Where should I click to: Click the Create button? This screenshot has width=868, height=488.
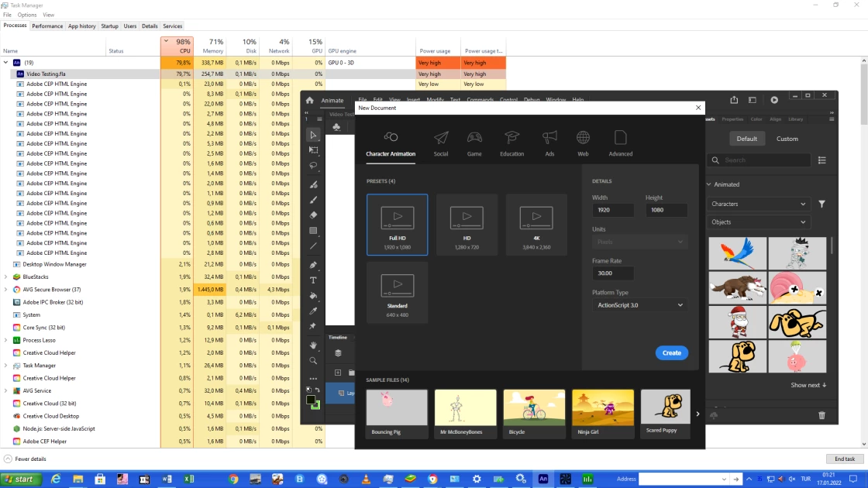pos(671,353)
